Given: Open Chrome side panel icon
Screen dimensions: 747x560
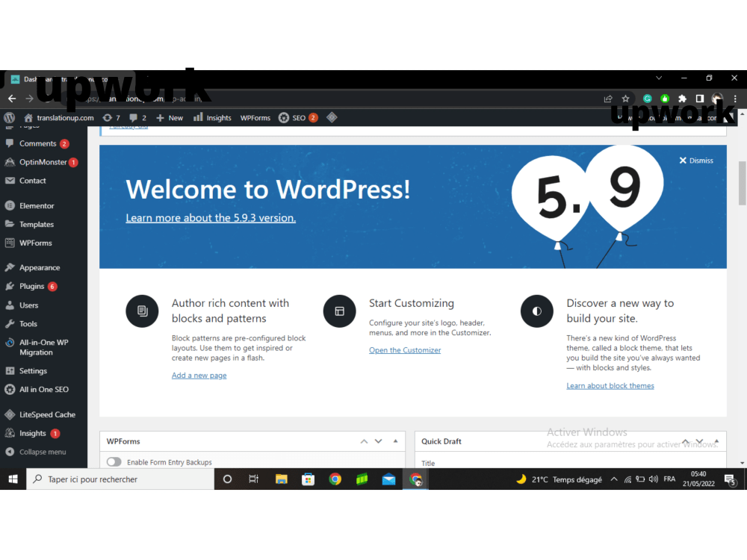Looking at the screenshot, I should click(x=700, y=99).
